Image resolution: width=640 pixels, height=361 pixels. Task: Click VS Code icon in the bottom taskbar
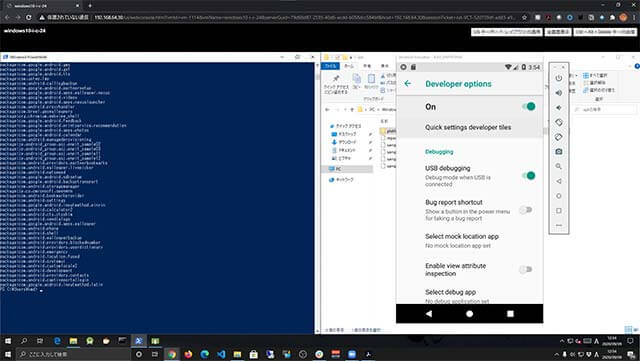[221, 354]
